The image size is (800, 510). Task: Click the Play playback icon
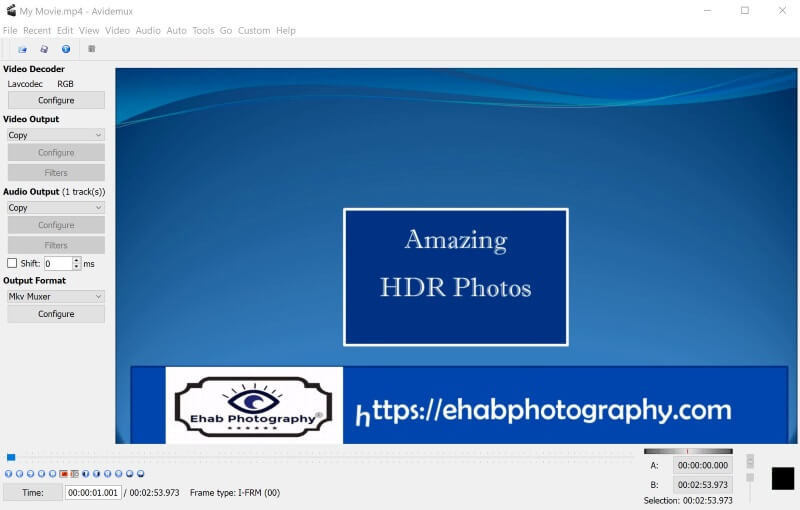pos(8,474)
